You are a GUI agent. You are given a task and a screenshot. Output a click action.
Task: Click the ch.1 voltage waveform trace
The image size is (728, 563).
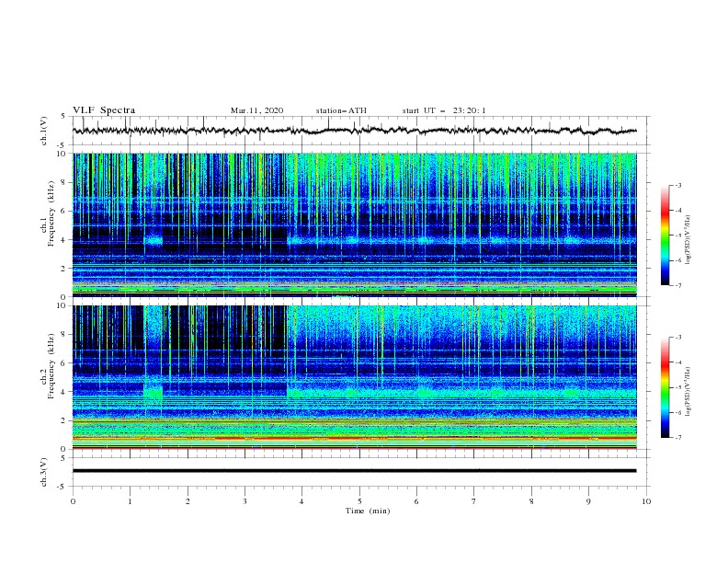[x=354, y=131]
